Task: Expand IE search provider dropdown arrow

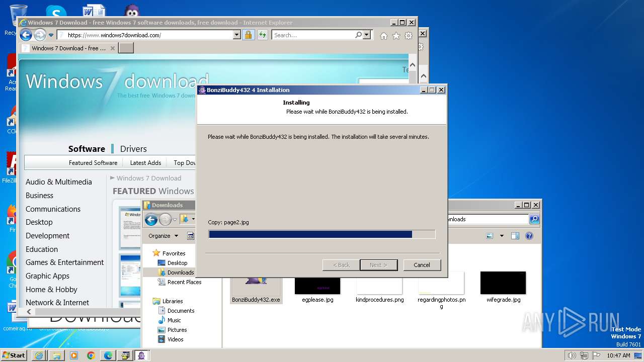Action: tap(366, 35)
